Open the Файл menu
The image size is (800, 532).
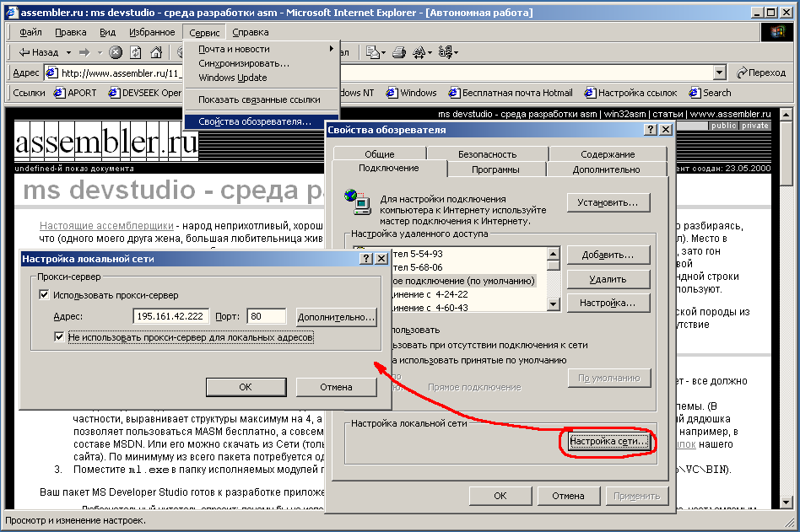tap(30, 32)
